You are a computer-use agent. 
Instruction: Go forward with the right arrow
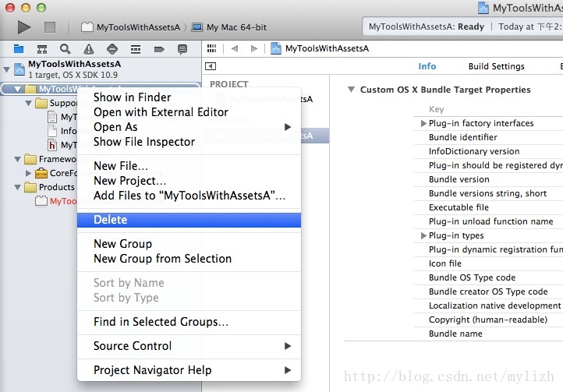tap(254, 48)
